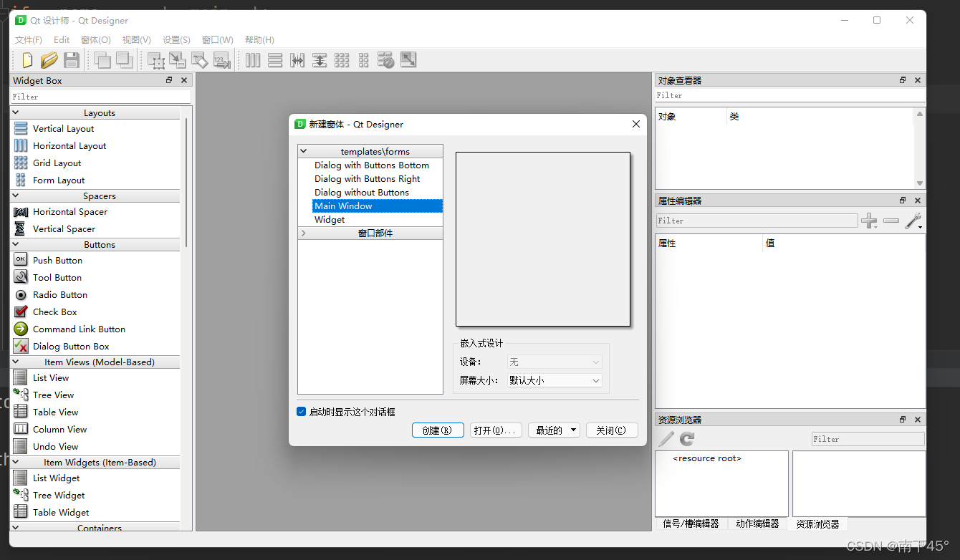The image size is (960, 560).
Task: Click the edit resources pencil icon
Action: [x=666, y=439]
